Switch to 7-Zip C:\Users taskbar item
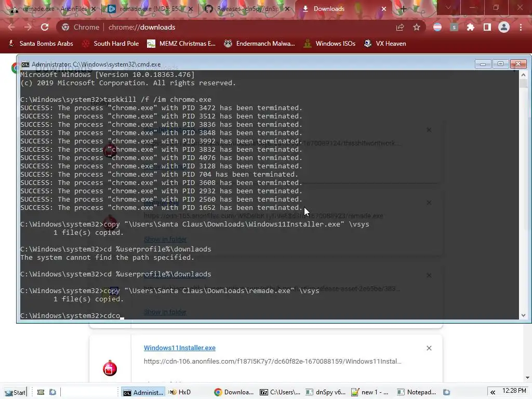 click(280, 392)
